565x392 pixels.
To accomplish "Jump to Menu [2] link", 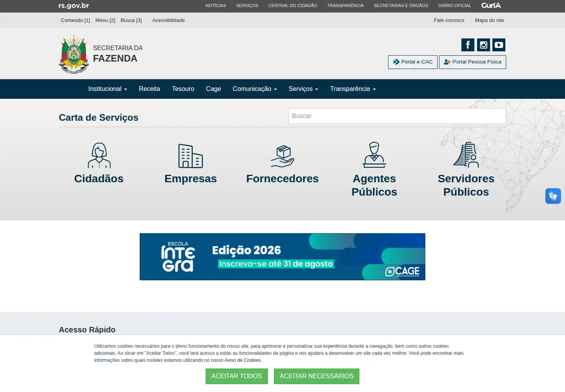I will [x=105, y=20].
